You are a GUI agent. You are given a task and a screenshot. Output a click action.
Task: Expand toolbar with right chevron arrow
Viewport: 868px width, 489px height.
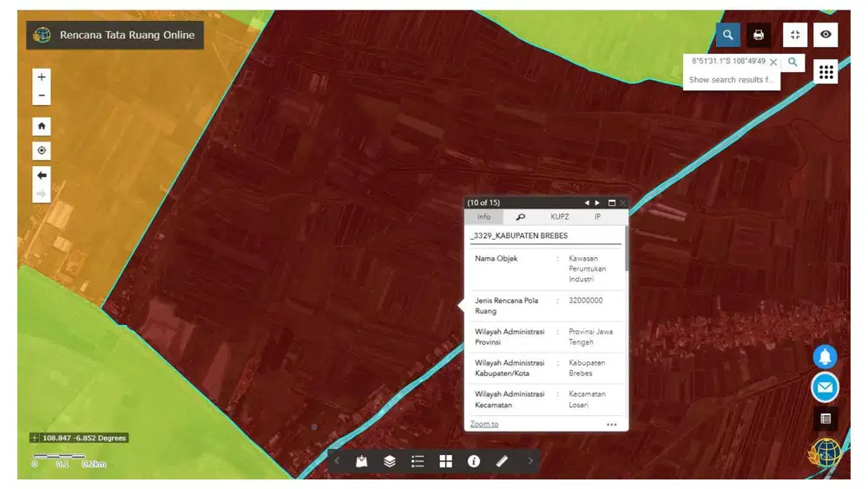click(x=530, y=461)
